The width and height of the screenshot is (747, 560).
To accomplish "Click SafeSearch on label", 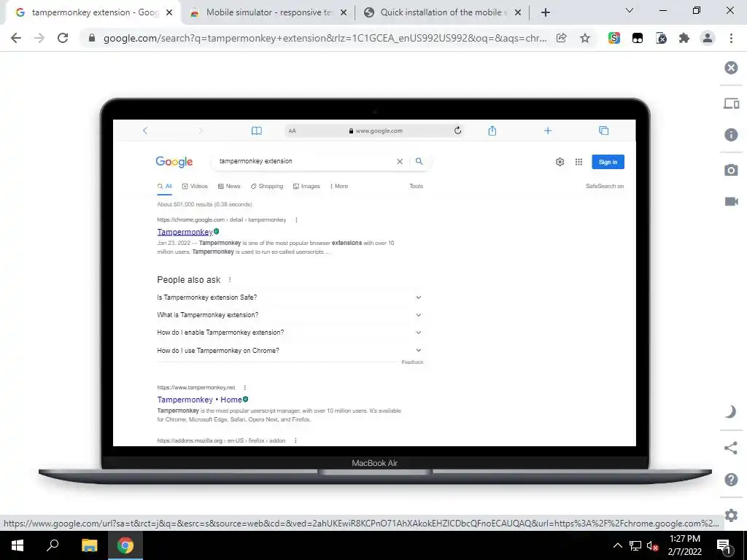I will click(605, 186).
